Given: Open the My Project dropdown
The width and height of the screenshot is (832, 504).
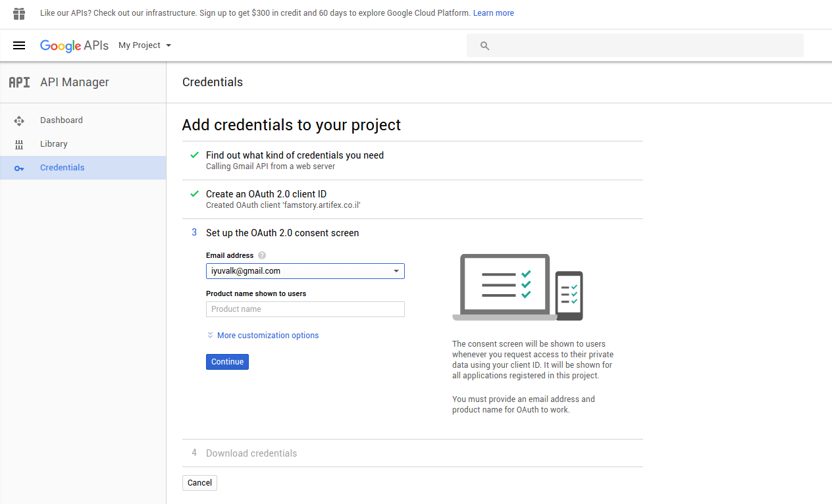Looking at the screenshot, I should point(145,45).
